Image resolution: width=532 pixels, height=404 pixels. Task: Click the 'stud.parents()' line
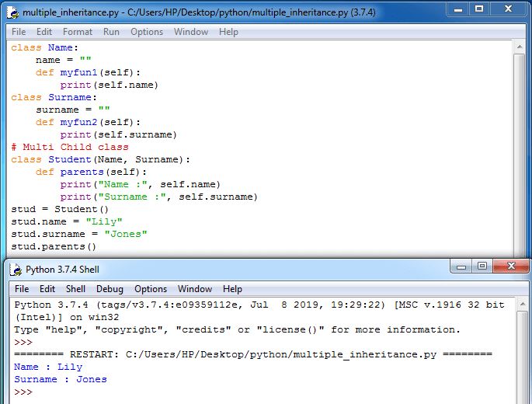click(x=54, y=246)
